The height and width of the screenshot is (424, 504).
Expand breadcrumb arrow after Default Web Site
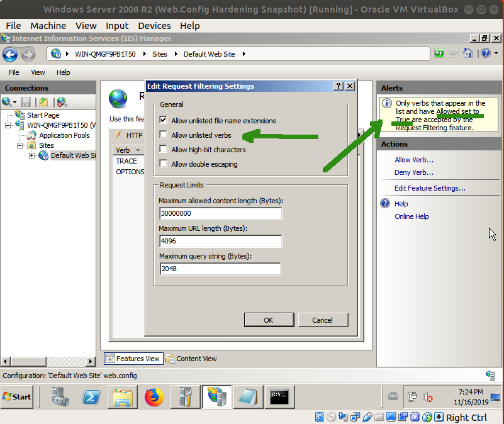(244, 54)
